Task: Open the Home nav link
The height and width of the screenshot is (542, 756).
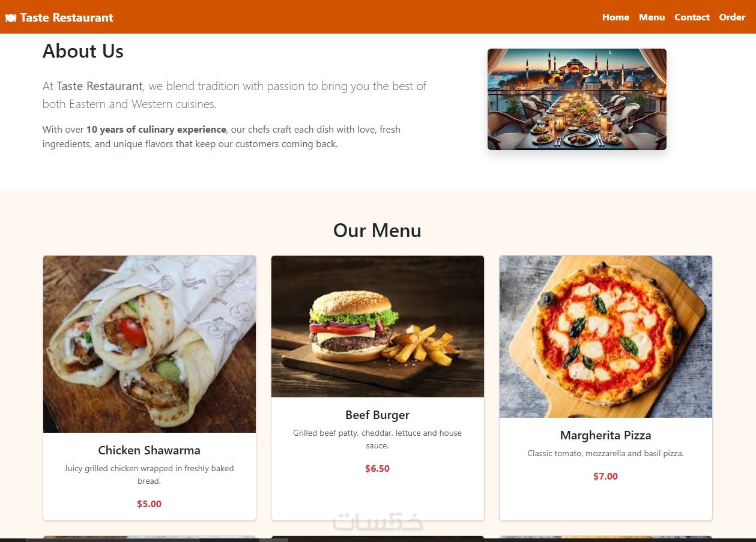Action: (x=615, y=17)
